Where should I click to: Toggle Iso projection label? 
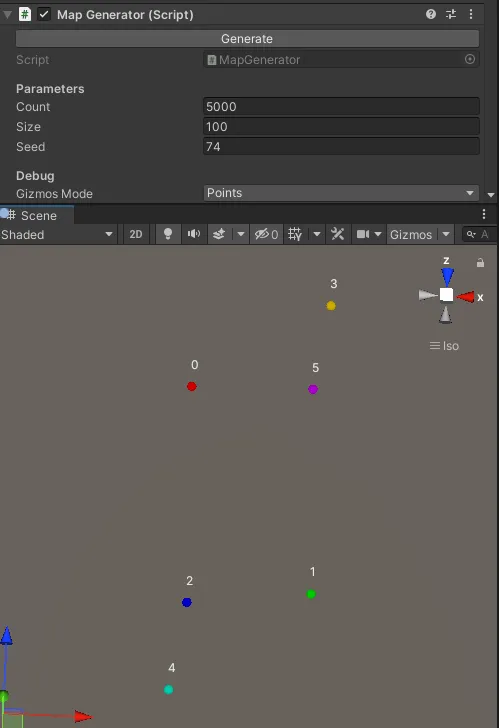[x=444, y=346]
